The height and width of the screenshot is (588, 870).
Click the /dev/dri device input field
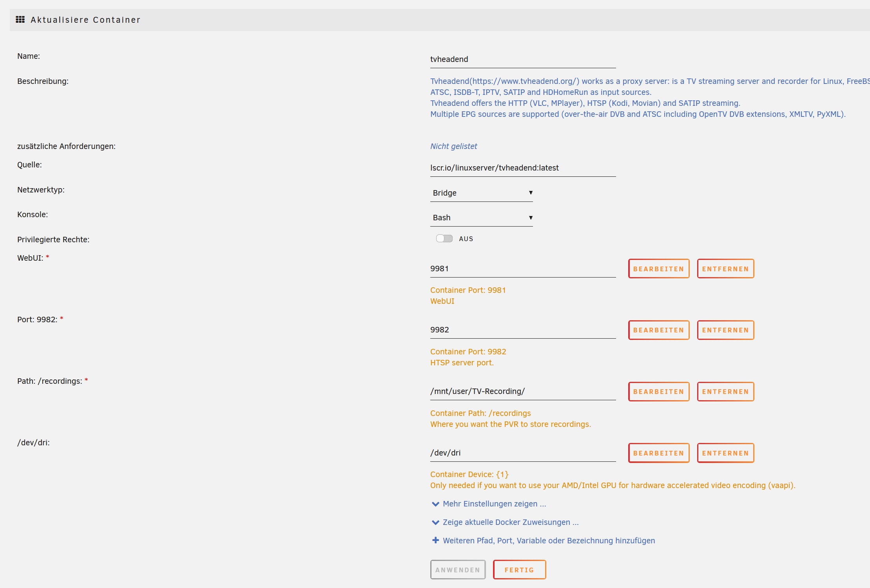coord(523,453)
